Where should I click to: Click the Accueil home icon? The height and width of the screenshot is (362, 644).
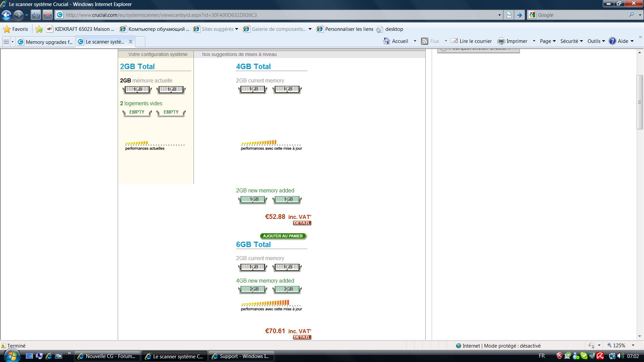[x=387, y=41]
